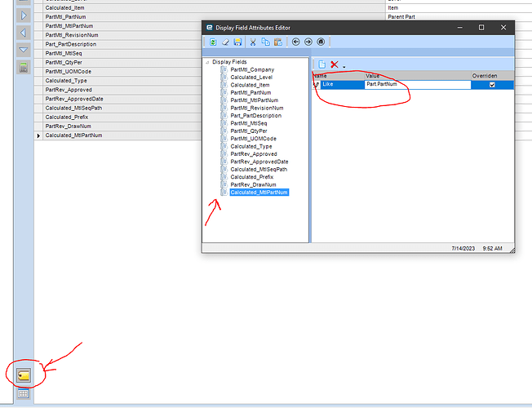Select PartMtl_QtyPer row in background grid
Viewport: 532px width, 408px height.
pos(123,63)
